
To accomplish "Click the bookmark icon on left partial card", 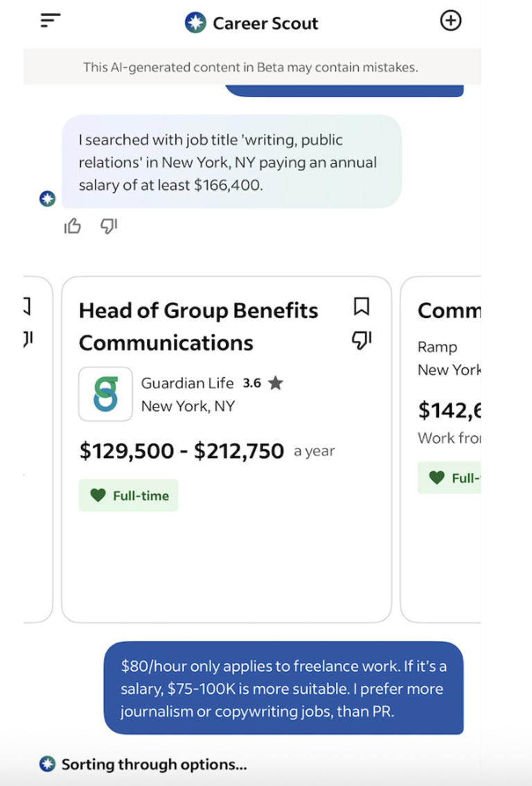I will [x=28, y=306].
